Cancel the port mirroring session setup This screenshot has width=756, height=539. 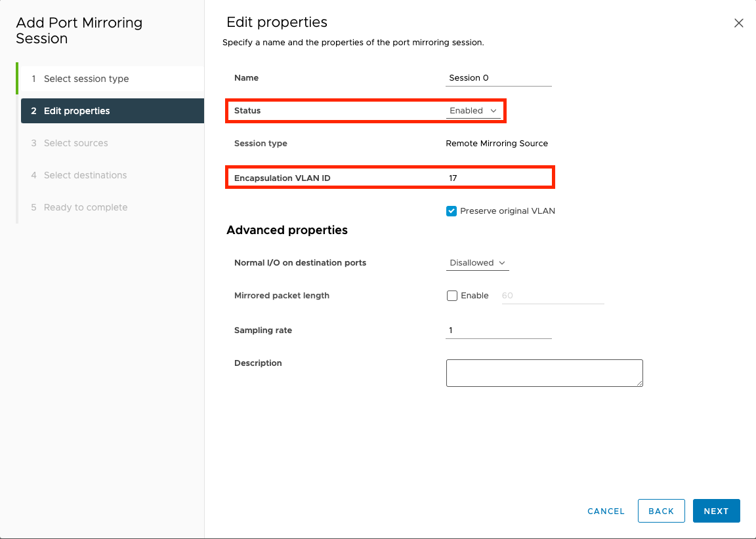[605, 511]
